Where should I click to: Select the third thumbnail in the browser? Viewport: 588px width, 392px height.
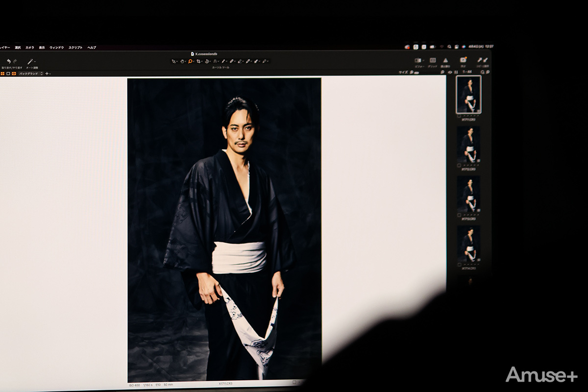pyautogui.click(x=468, y=195)
